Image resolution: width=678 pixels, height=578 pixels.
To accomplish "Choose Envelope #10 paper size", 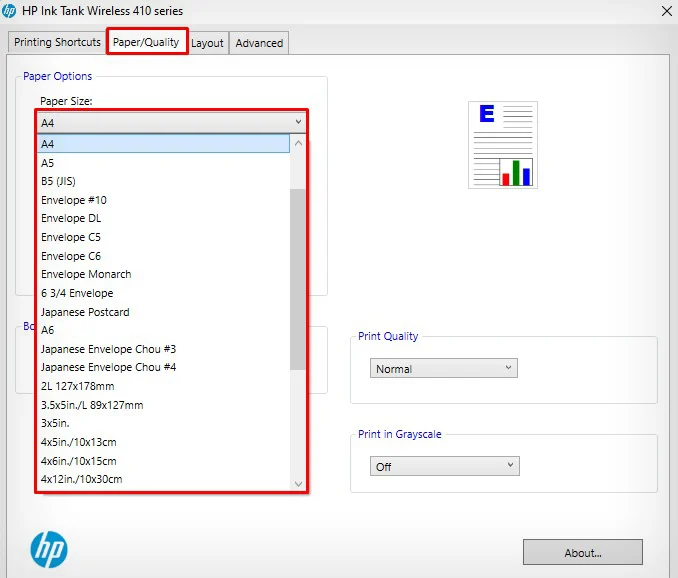I will (163, 200).
